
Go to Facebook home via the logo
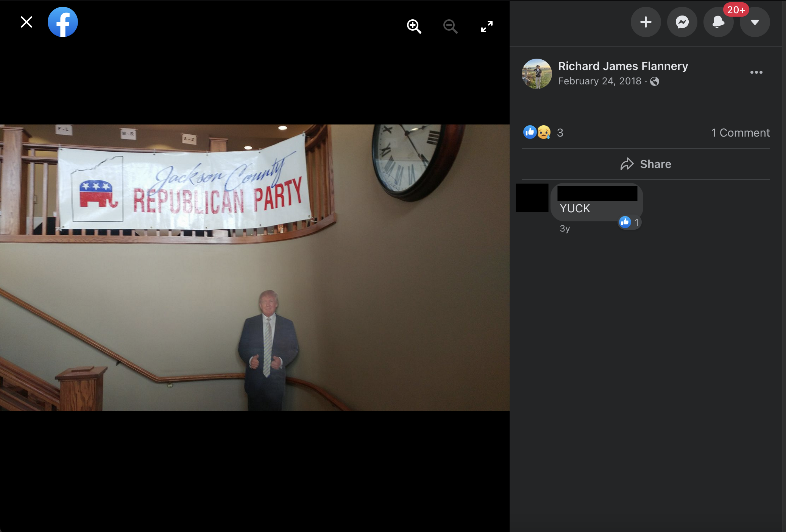[x=63, y=22]
